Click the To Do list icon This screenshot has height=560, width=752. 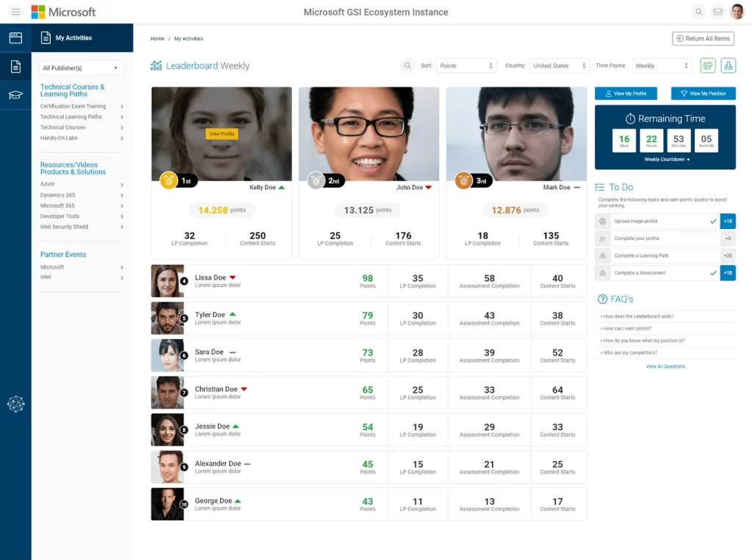(x=599, y=187)
